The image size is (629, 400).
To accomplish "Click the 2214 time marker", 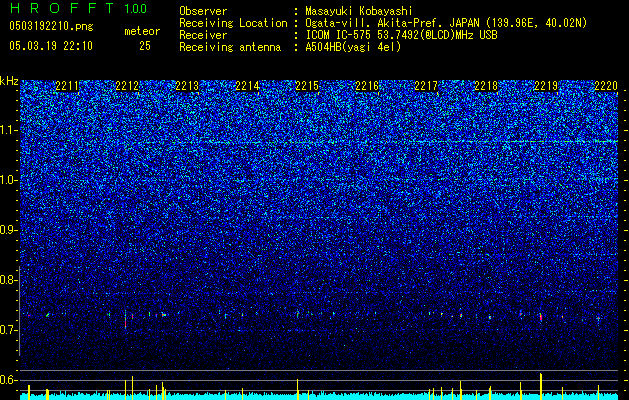I will coord(247,86).
